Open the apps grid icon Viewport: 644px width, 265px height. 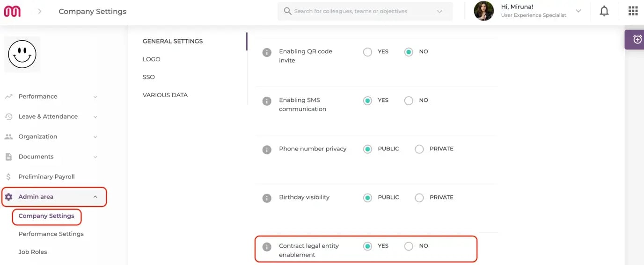pyautogui.click(x=633, y=11)
